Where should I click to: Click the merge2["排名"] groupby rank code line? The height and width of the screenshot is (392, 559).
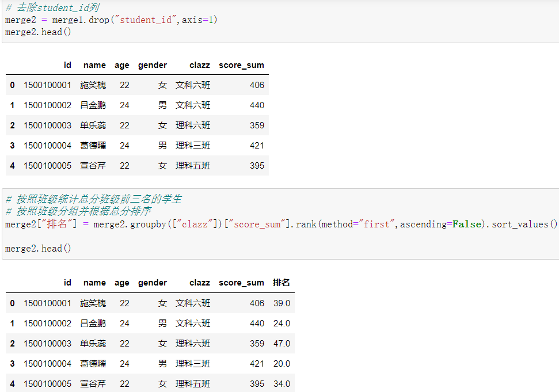pos(282,224)
